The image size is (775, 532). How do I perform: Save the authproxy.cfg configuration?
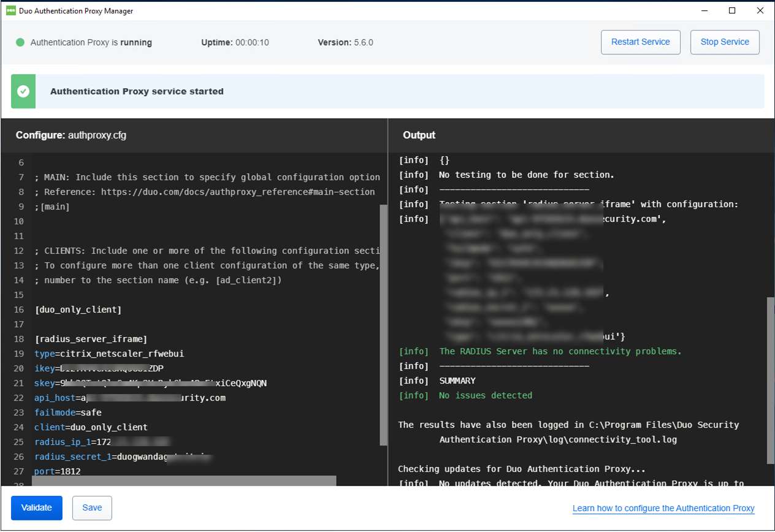[92, 507]
